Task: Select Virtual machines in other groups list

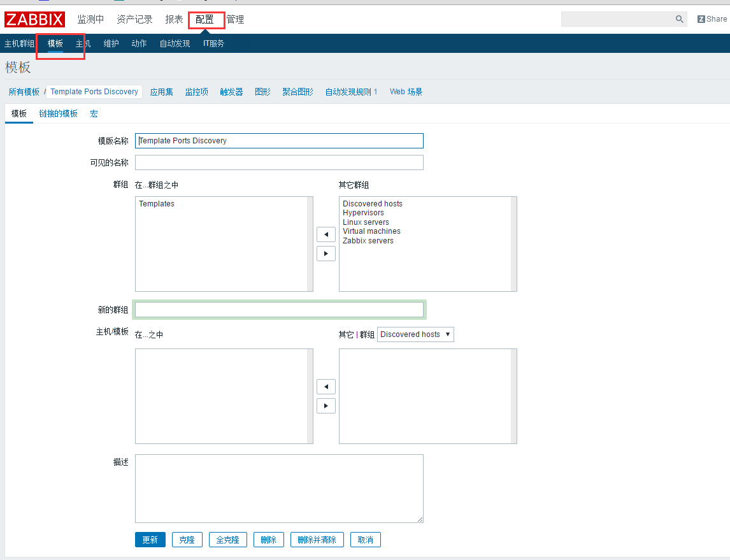Action: tap(371, 231)
